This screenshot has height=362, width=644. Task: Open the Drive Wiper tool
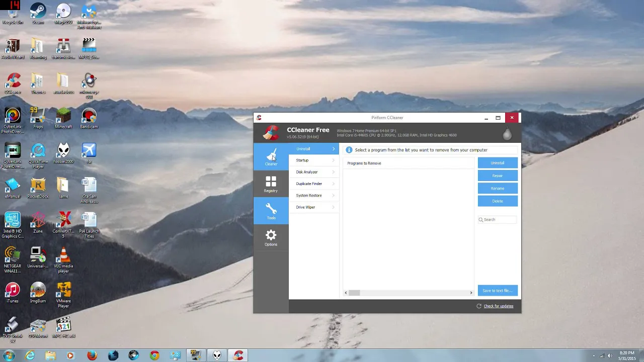tap(314, 207)
